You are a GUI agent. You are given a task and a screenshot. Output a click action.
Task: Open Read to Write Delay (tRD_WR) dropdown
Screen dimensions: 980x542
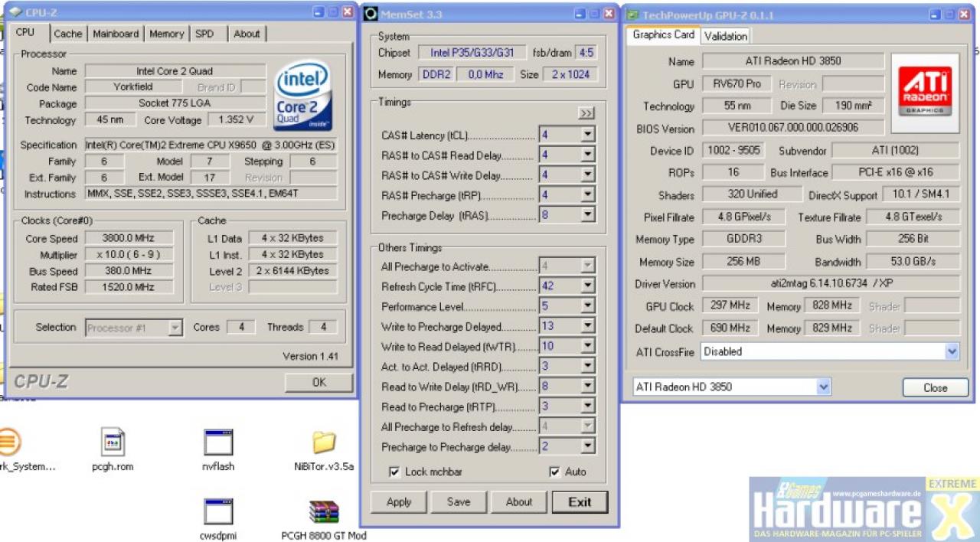pyautogui.click(x=588, y=387)
